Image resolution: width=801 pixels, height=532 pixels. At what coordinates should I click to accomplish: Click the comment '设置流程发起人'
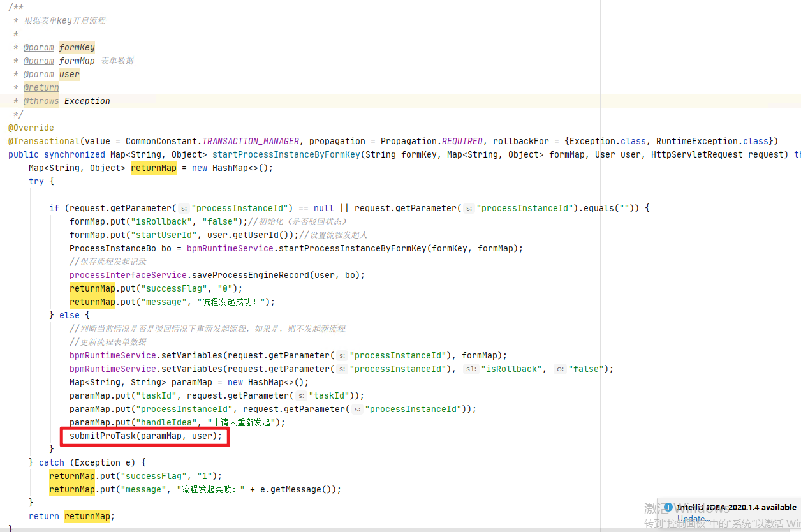[339, 235]
